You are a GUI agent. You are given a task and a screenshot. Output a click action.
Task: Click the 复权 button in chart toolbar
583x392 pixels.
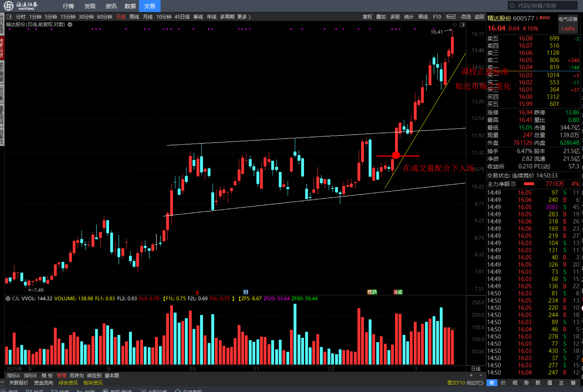[367, 17]
